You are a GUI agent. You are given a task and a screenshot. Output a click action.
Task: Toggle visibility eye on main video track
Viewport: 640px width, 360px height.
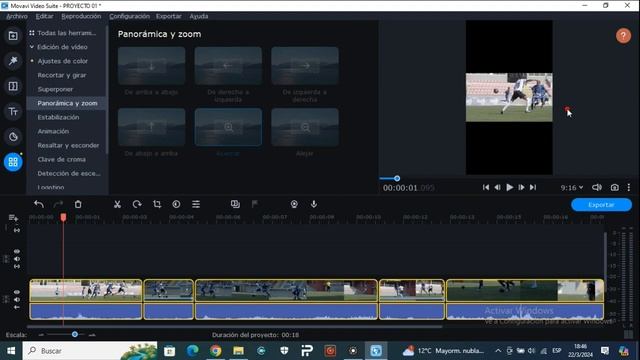tap(17, 292)
